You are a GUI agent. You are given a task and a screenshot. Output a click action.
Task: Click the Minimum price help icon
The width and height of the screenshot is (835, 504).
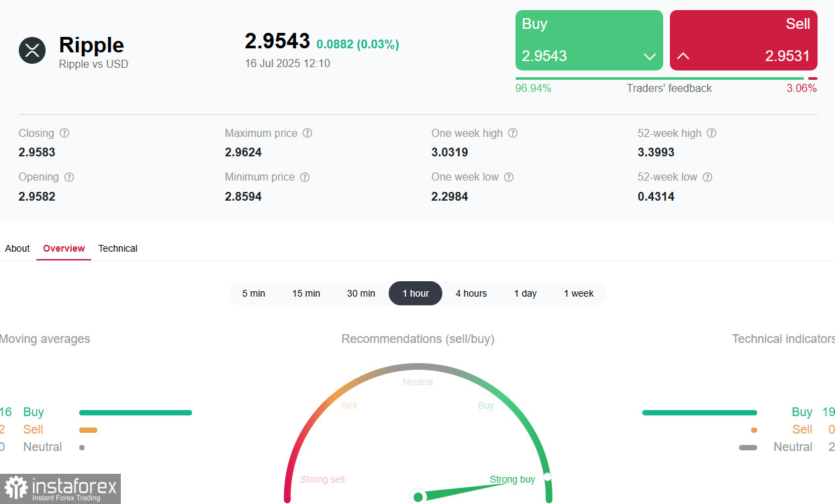coord(305,177)
